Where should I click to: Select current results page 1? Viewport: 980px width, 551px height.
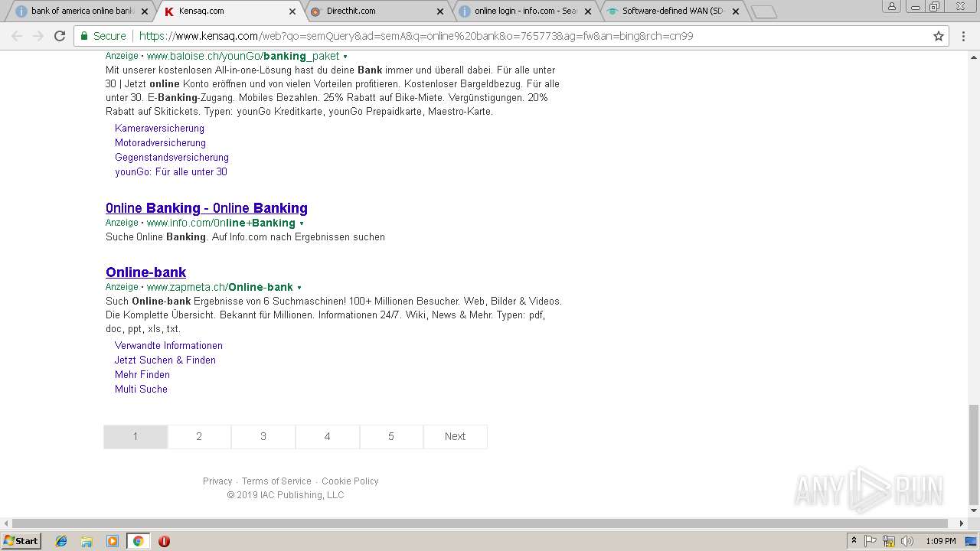pyautogui.click(x=136, y=436)
